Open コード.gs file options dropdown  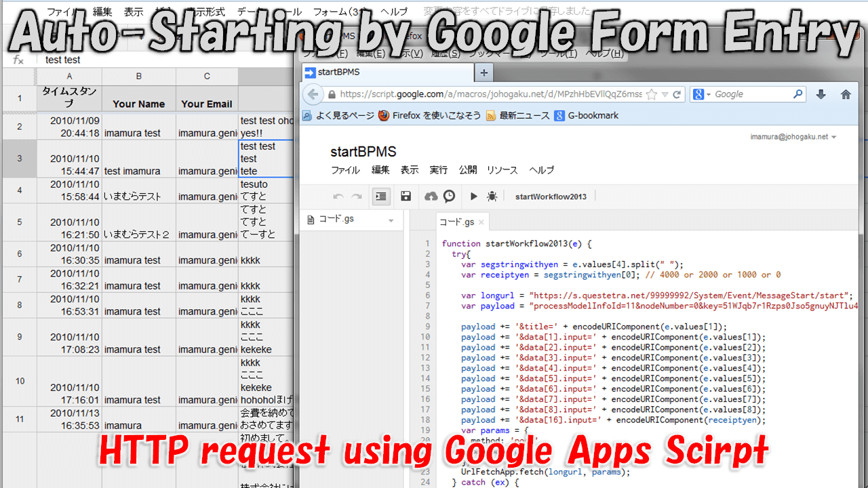click(391, 220)
